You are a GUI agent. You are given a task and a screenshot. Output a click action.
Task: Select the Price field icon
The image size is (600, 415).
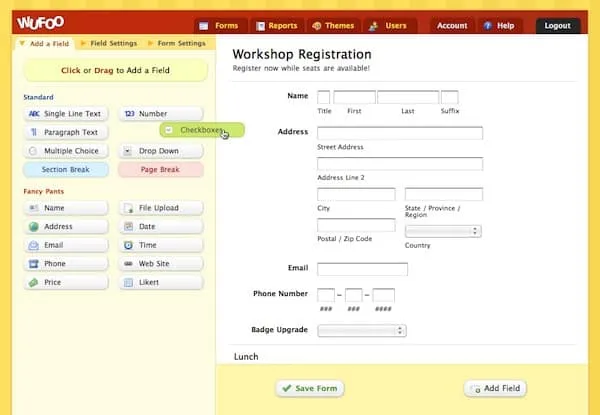(34, 283)
